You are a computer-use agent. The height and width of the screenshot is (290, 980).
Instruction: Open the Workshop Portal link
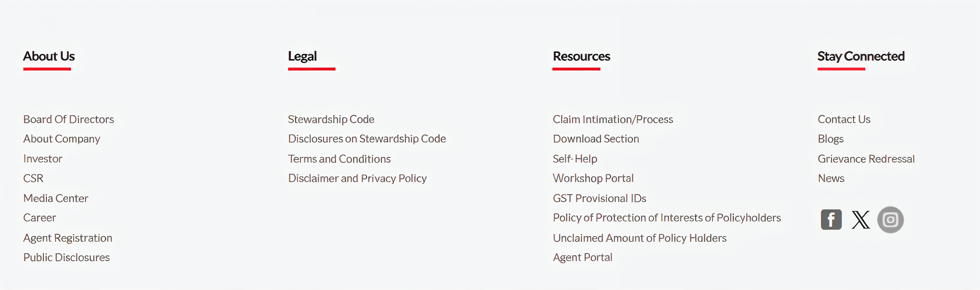click(x=593, y=178)
